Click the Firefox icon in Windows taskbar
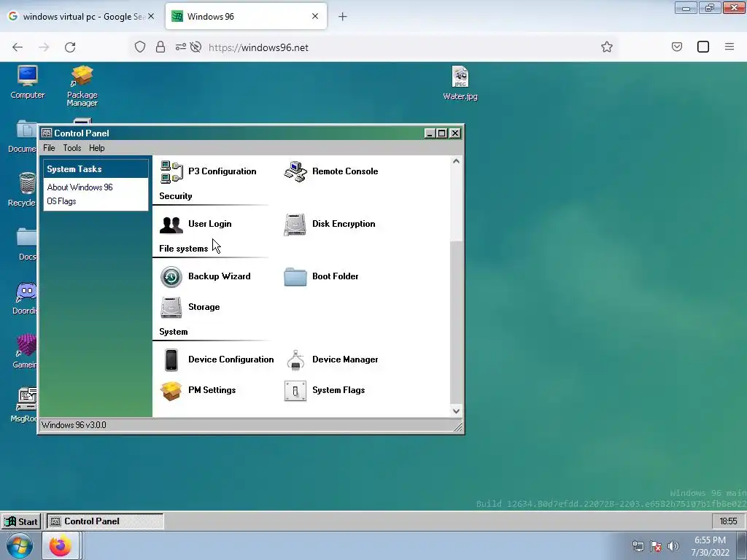747x560 pixels. 61,545
